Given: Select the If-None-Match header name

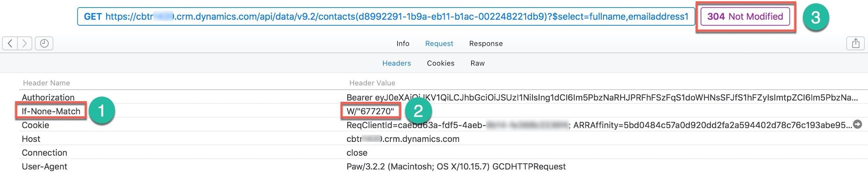Looking at the screenshot, I should pos(51,111).
